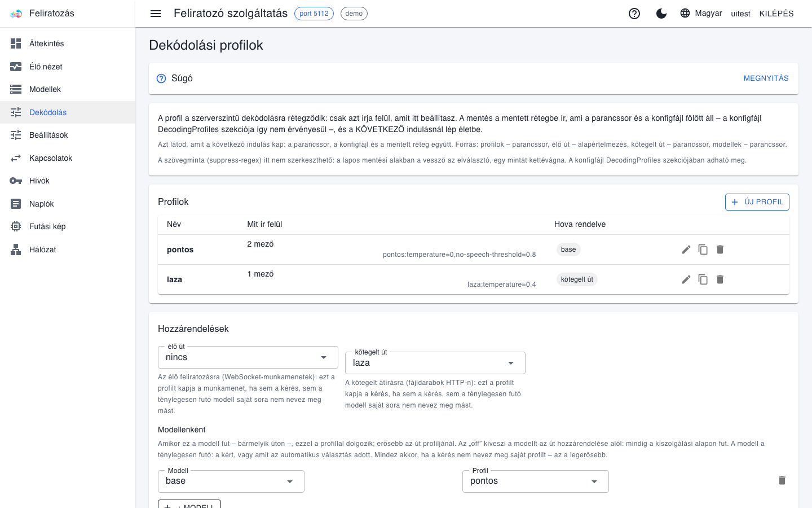Delete the base model assignment row
812x508 pixels.
point(782,480)
